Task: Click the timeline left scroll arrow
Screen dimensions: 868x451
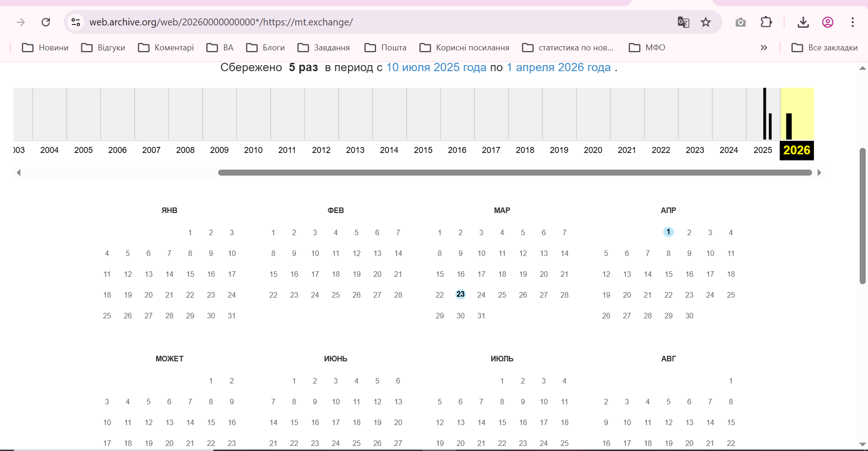Action: pos(18,173)
